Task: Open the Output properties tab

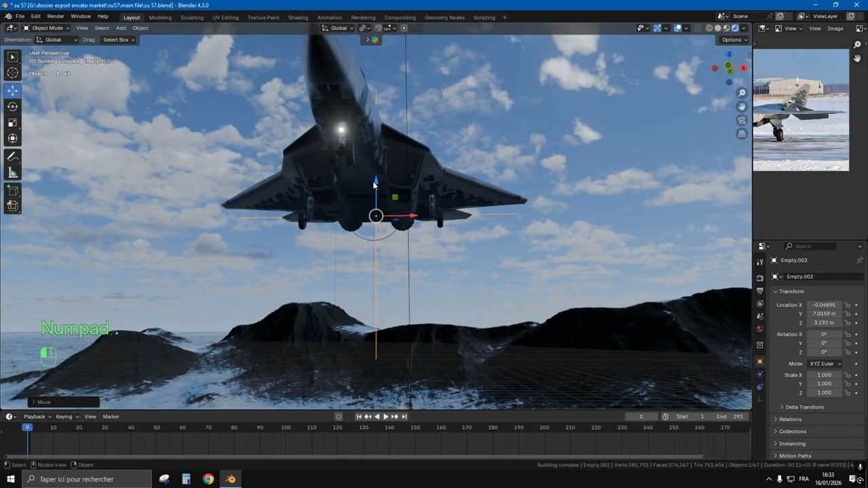Action: [x=759, y=291]
